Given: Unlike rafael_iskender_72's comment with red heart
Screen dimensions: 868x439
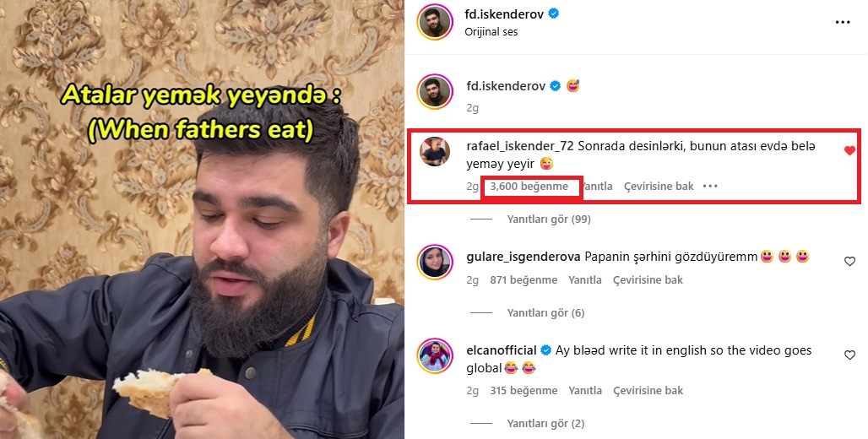Looking at the screenshot, I should tap(849, 150).
